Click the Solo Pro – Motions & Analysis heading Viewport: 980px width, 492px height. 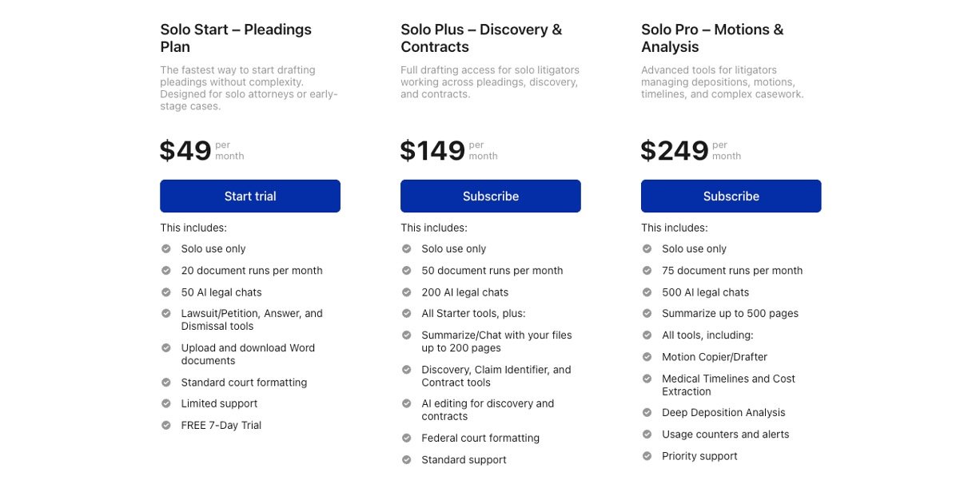pyautogui.click(x=712, y=38)
